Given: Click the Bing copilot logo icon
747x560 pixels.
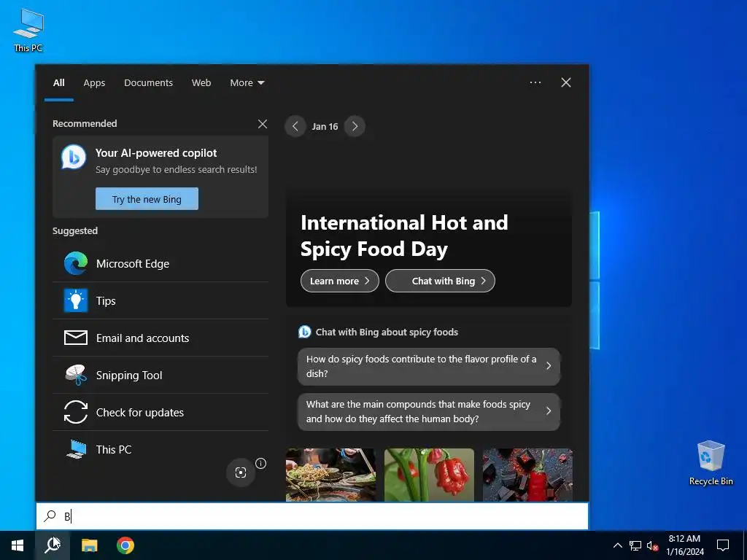Looking at the screenshot, I should click(x=74, y=157).
